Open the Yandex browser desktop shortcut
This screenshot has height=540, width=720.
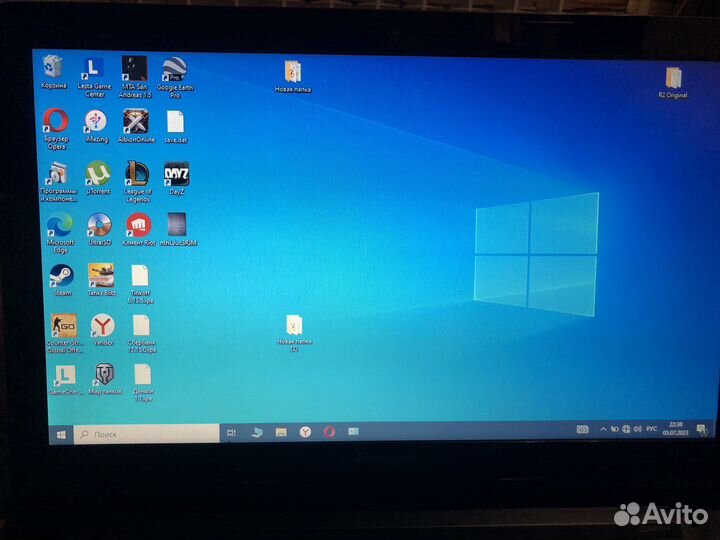coord(103,330)
